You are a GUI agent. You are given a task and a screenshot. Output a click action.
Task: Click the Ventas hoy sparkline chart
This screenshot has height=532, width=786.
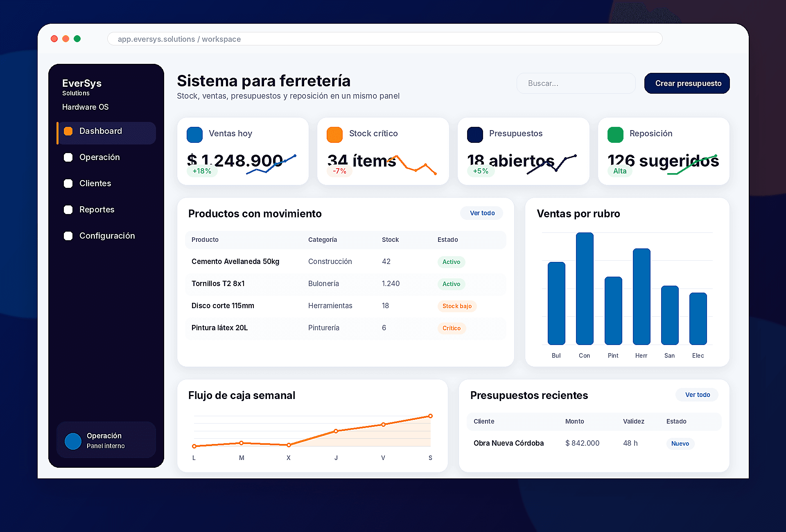(x=271, y=165)
